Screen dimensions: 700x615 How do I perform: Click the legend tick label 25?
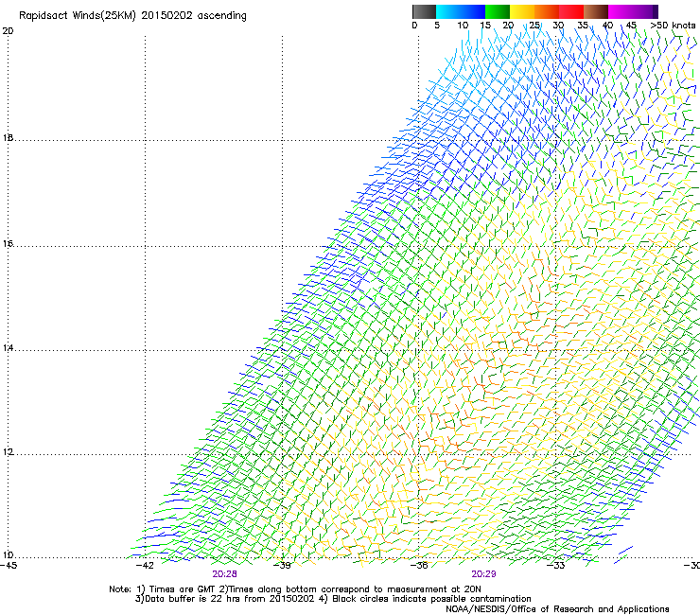click(534, 26)
